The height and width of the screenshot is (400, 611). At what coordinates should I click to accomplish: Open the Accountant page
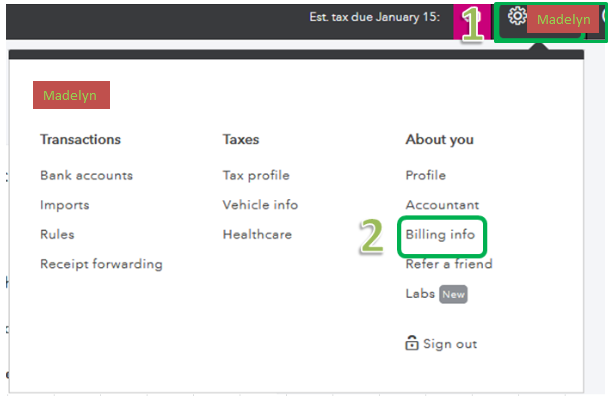tap(442, 205)
